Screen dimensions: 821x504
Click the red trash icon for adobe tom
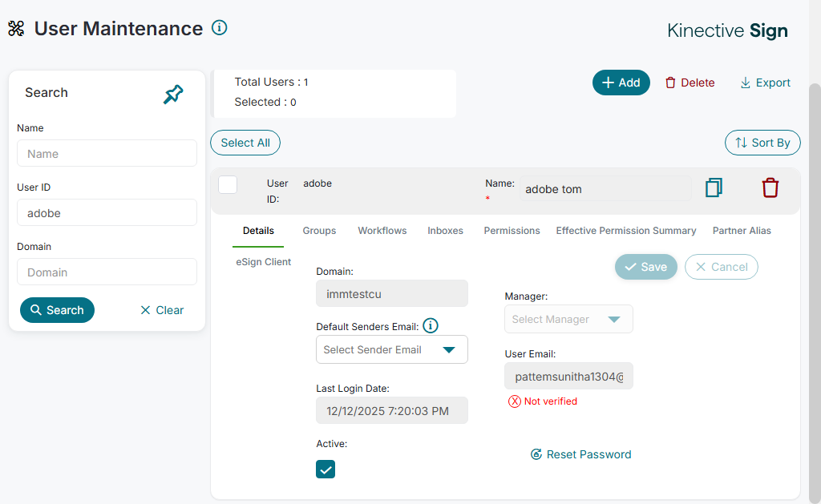click(770, 188)
